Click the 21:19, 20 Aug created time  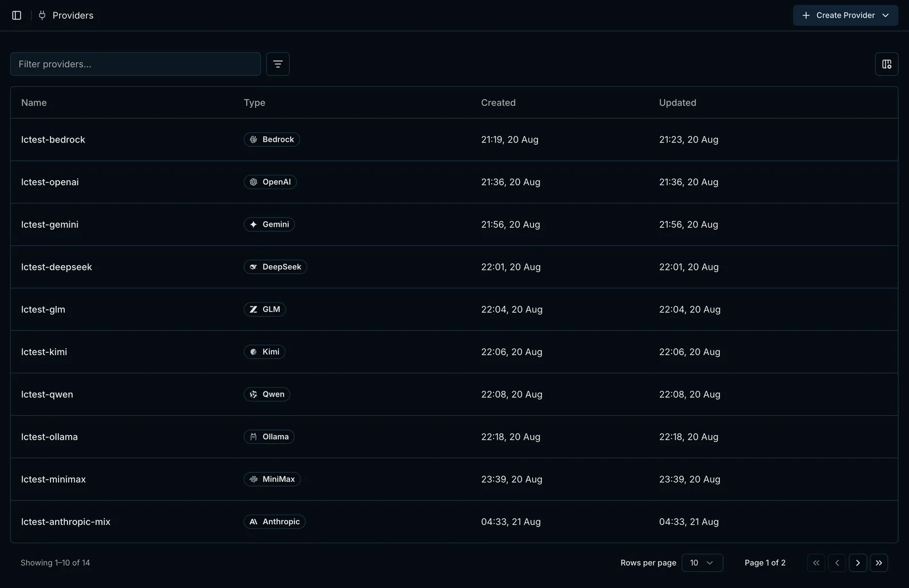pos(510,140)
